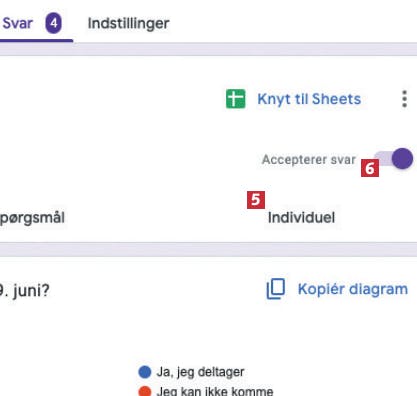
Task: Click the red number 5 marker
Action: click(x=256, y=200)
